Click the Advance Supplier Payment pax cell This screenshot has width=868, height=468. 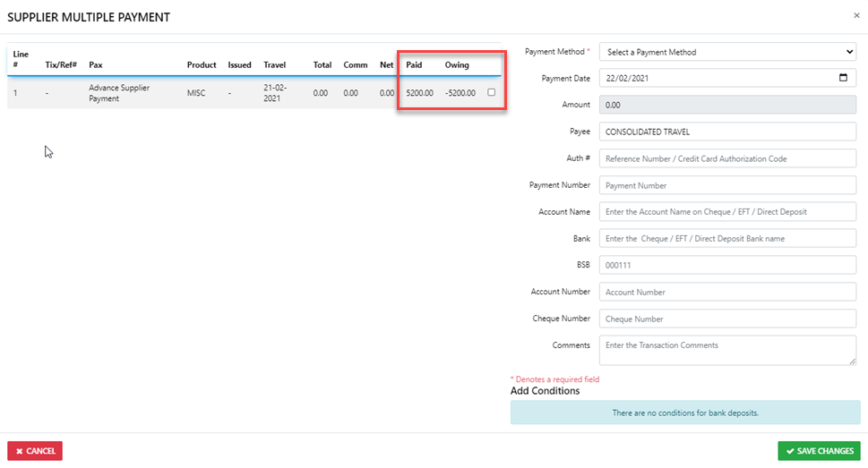[x=119, y=93]
